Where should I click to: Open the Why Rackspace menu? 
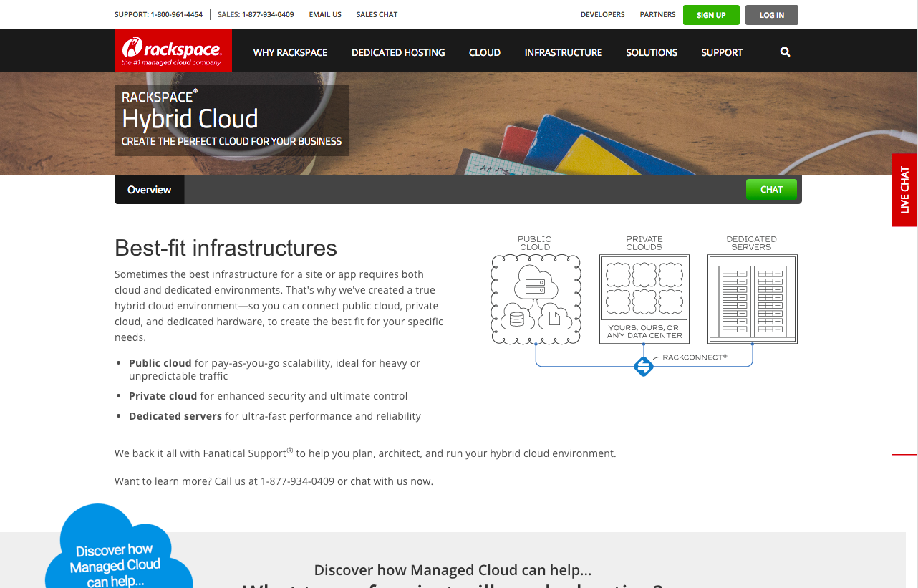coord(291,52)
